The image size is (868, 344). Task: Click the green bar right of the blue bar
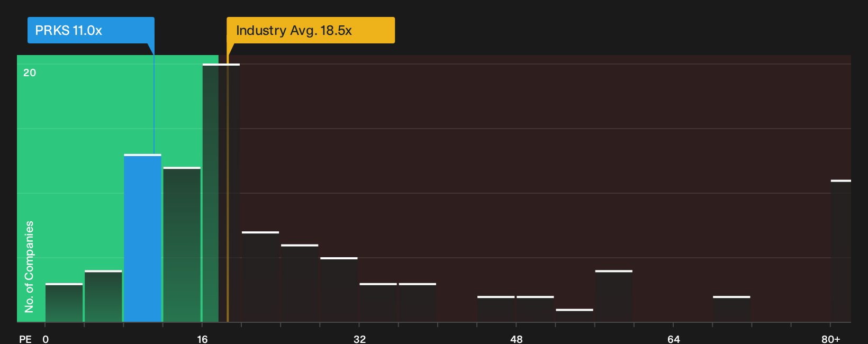click(182, 245)
